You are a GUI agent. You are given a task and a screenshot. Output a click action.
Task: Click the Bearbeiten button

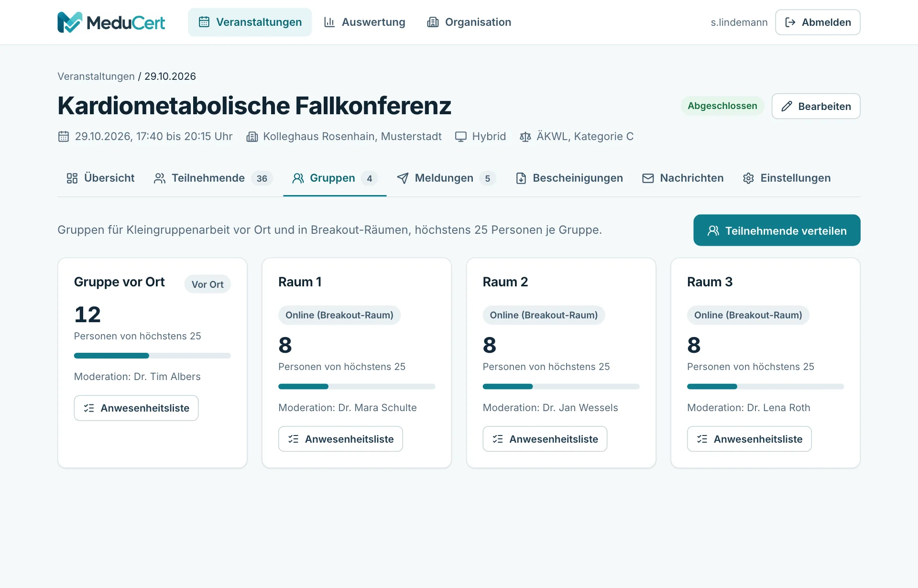coord(816,106)
